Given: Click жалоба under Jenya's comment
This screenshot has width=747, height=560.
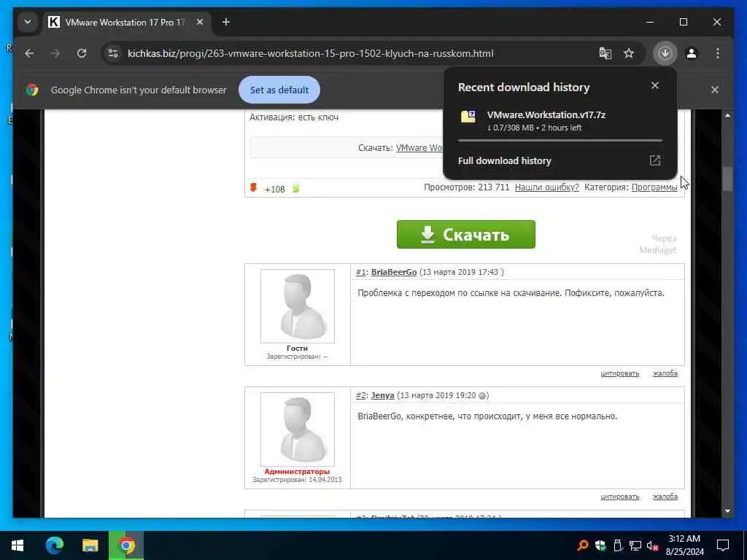Looking at the screenshot, I should [x=665, y=497].
